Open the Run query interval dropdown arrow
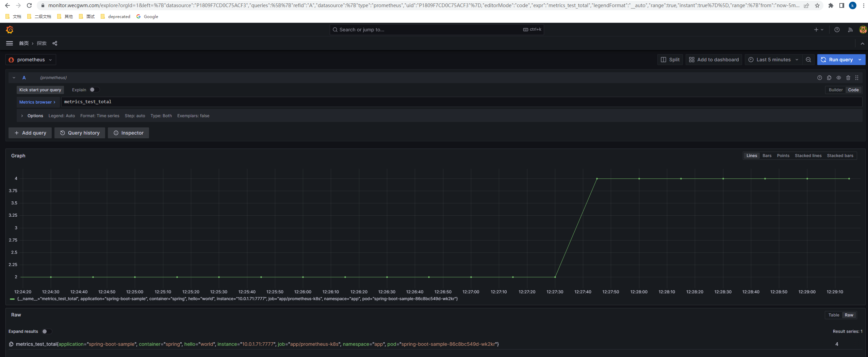The height and width of the screenshot is (357, 868). 860,60
